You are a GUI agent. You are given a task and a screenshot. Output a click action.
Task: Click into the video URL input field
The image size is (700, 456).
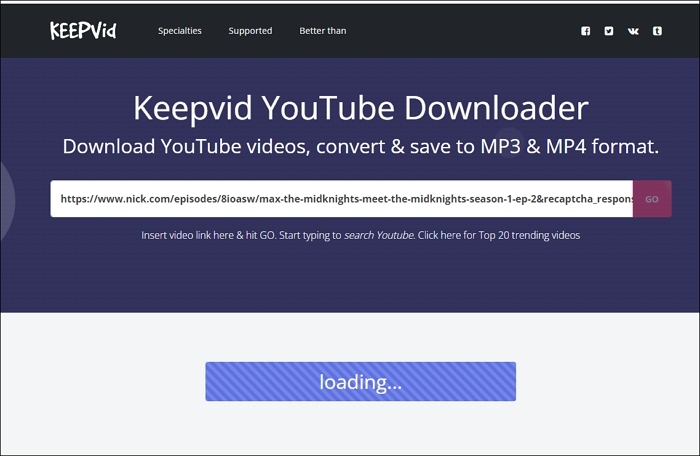[342, 199]
